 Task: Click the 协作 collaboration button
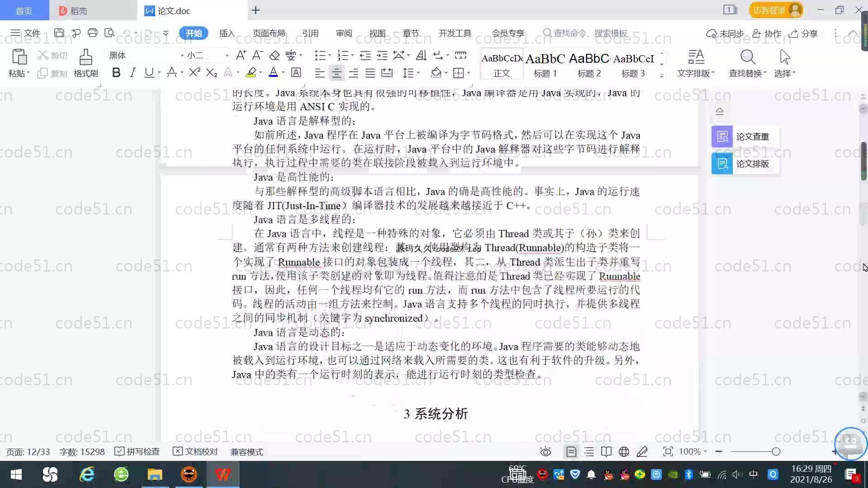coord(767,33)
